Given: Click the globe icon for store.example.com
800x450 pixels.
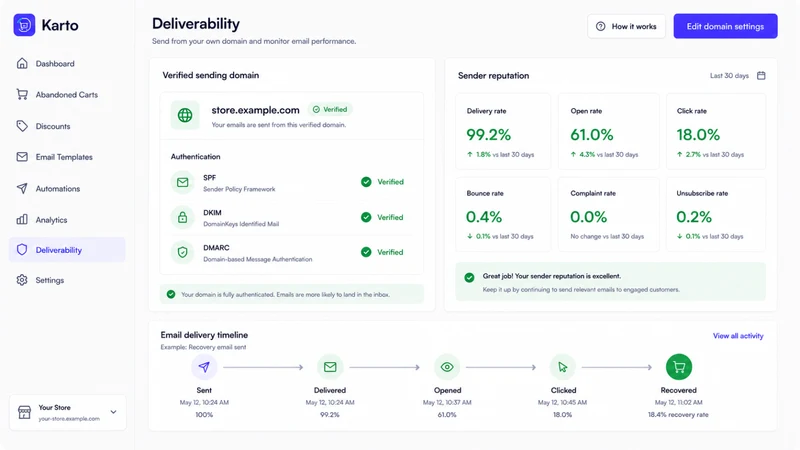Looking at the screenshot, I should 185,115.
